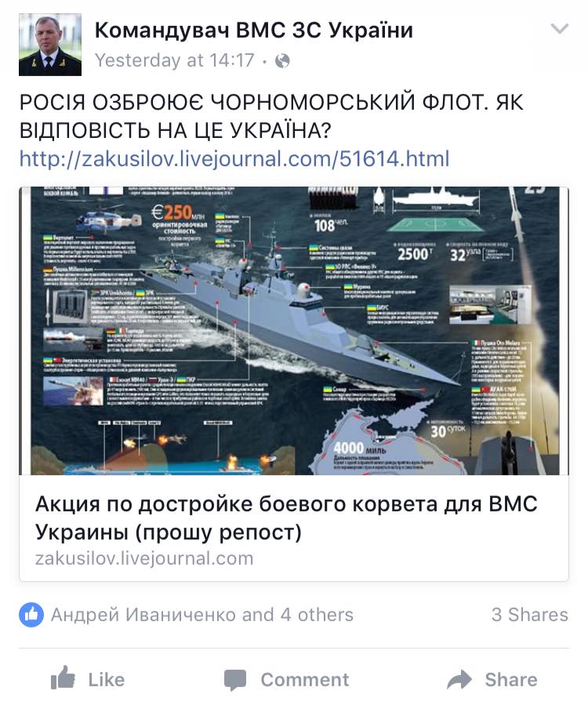Open the Yesterday at 14:17 timestamp
This screenshot has width=588, height=709.
(x=175, y=60)
